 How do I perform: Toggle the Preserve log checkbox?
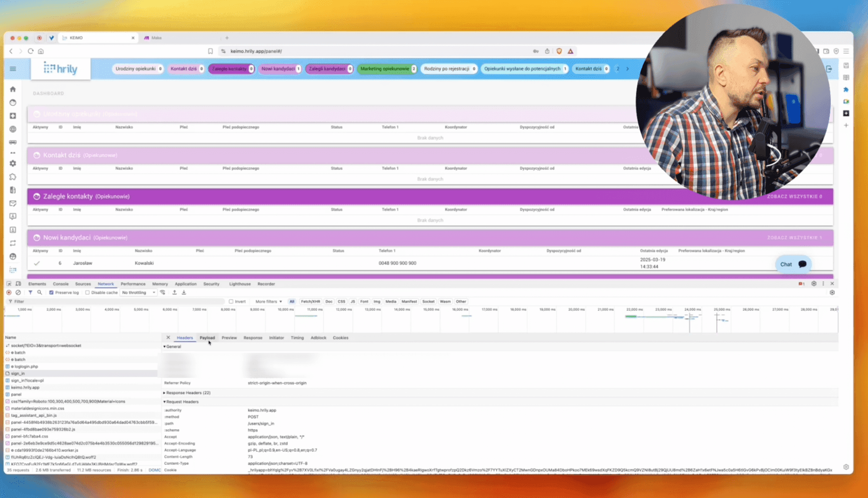(x=51, y=292)
